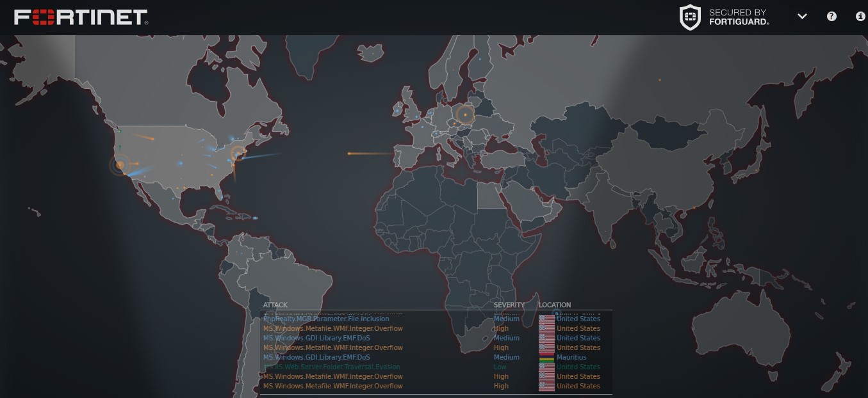Click the High severity label on a Metafile overflow row
The width and height of the screenshot is (868, 398).
coord(501,328)
